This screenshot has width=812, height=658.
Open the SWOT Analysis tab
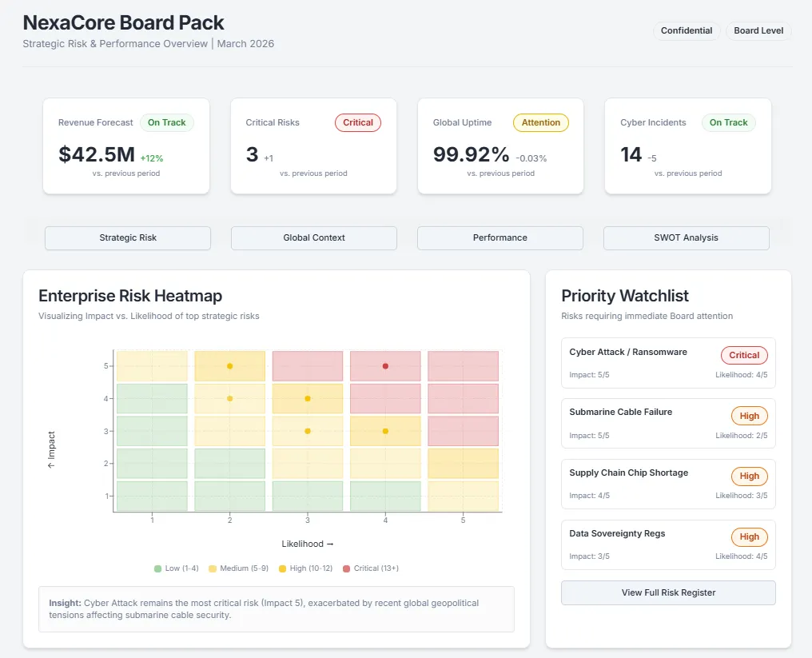[687, 237]
